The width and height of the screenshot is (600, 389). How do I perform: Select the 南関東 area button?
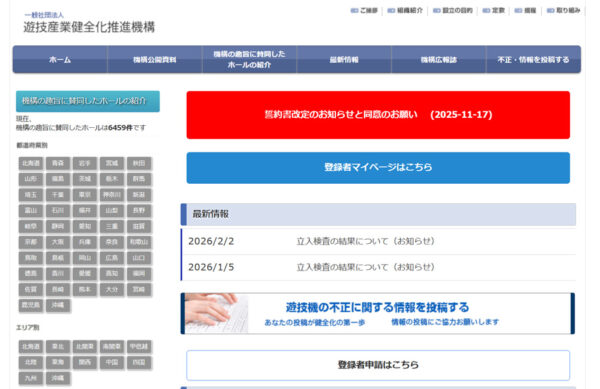112,347
